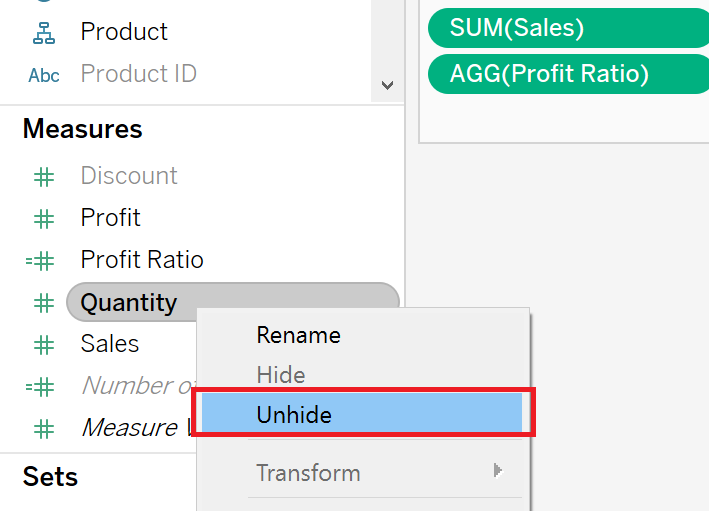Screen dimensions: 709x511
Task: Click the number icon next to Profit
Action: point(44,219)
